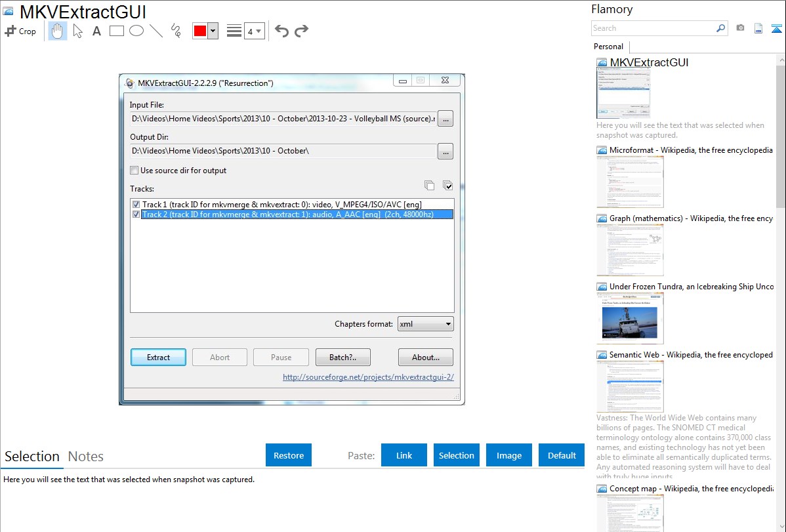Click the Input File path field

(283, 119)
